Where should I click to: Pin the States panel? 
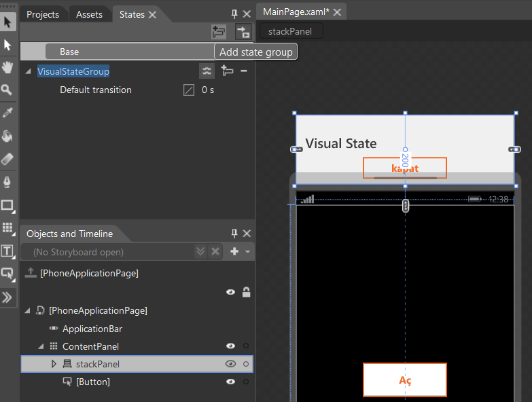pos(234,14)
